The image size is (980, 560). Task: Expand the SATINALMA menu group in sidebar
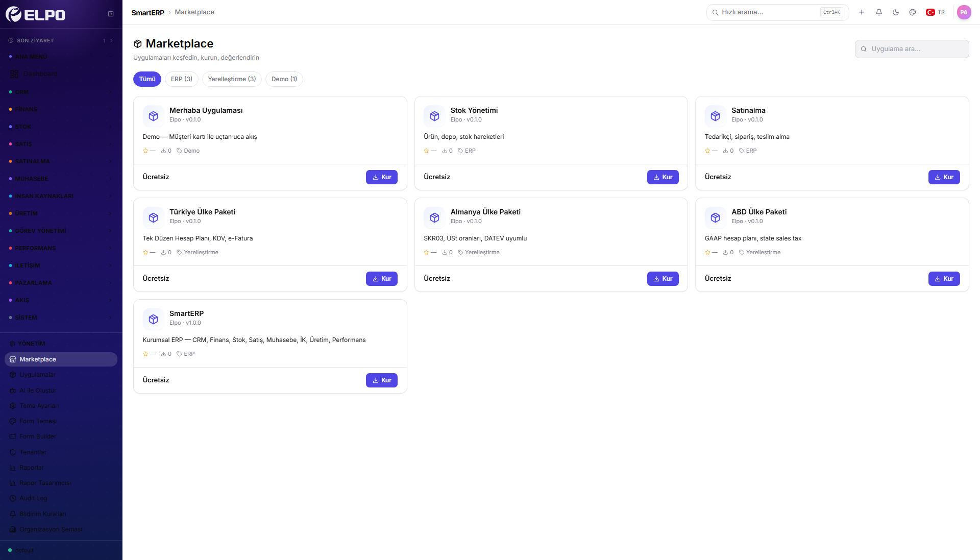61,161
